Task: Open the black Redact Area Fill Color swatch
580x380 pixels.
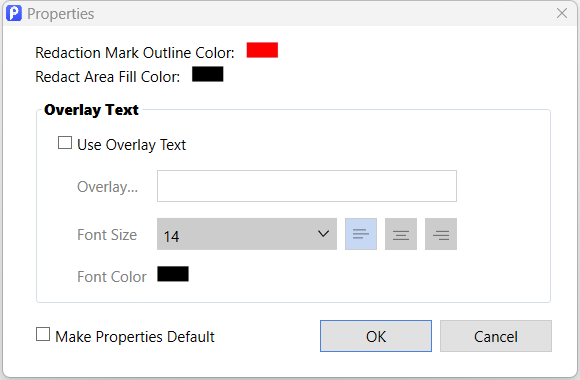Action: coord(208,74)
